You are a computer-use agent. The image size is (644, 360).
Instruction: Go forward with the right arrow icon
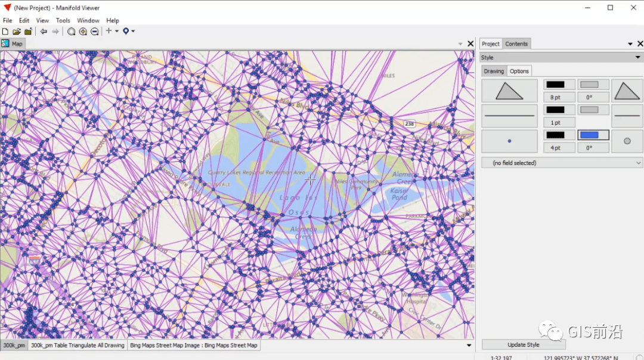point(55,32)
